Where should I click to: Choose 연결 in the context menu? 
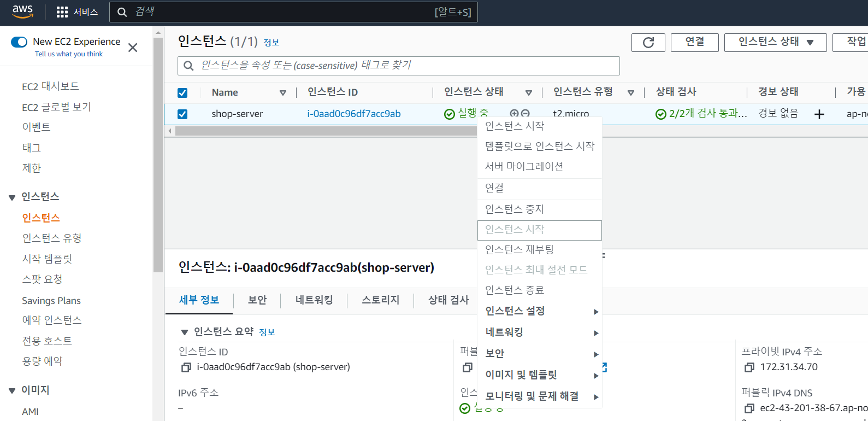point(540,188)
